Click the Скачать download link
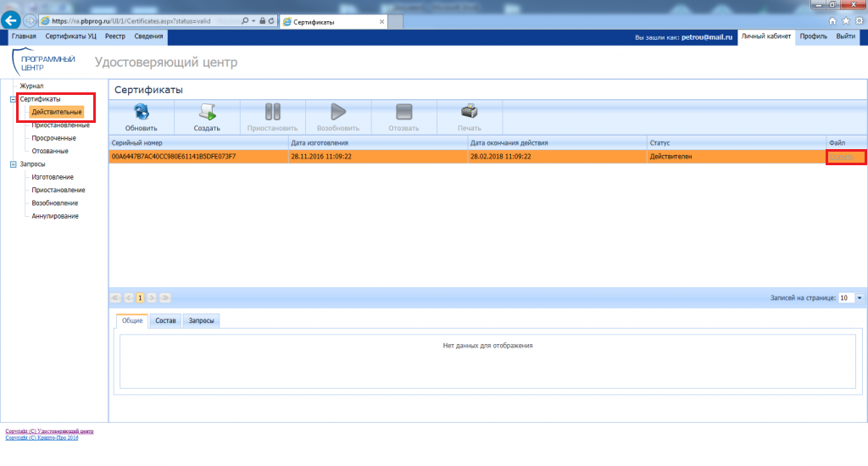This screenshot has width=868, height=466. coord(845,157)
